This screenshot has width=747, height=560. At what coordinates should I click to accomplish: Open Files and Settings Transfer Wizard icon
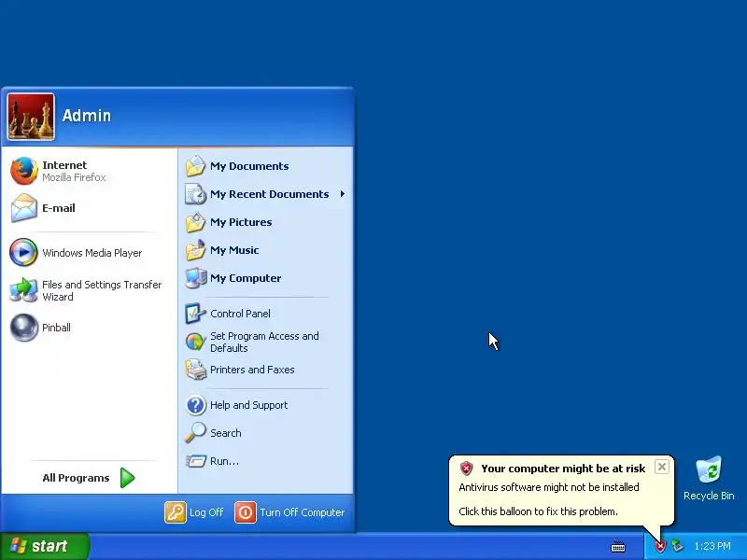(x=23, y=290)
